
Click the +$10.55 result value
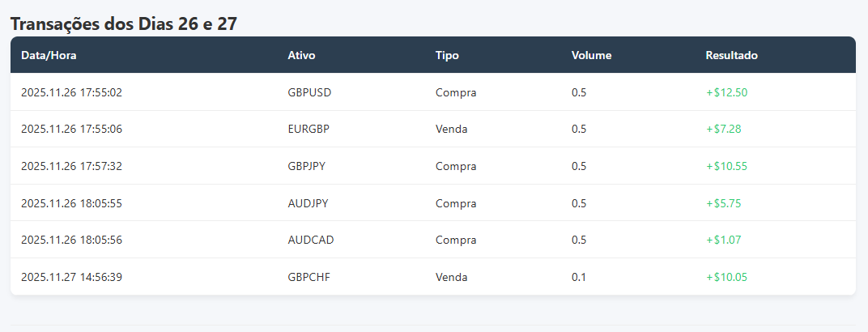(726, 166)
